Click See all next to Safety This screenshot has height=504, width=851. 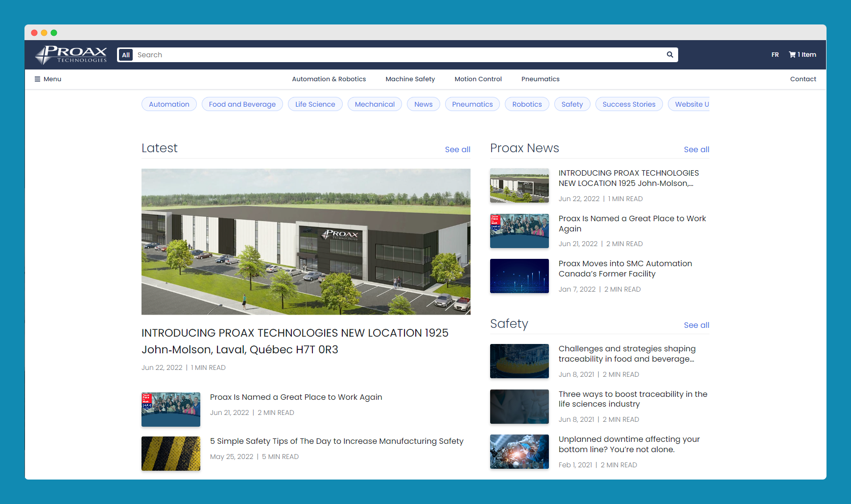697,325
